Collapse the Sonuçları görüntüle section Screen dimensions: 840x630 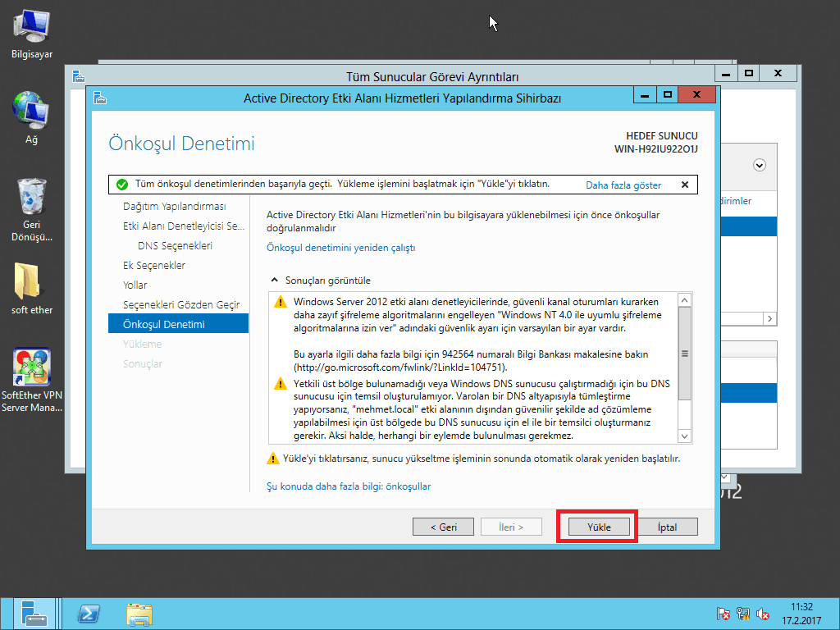[274, 281]
